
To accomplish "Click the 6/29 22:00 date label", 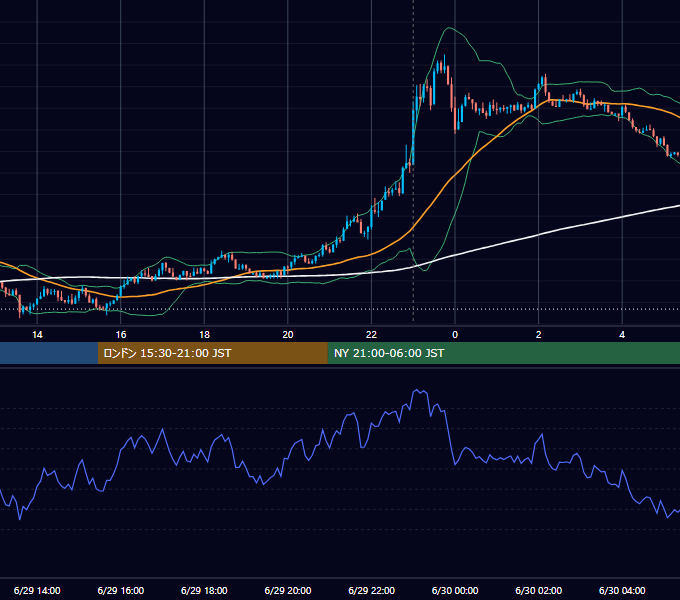I will click(371, 590).
